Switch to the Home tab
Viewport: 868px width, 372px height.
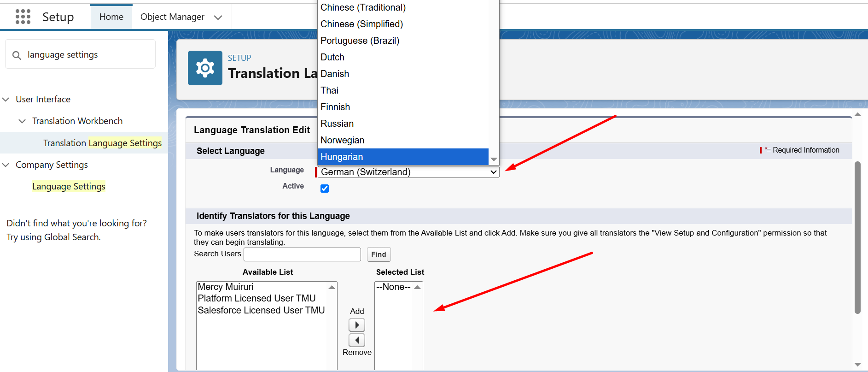tap(111, 17)
